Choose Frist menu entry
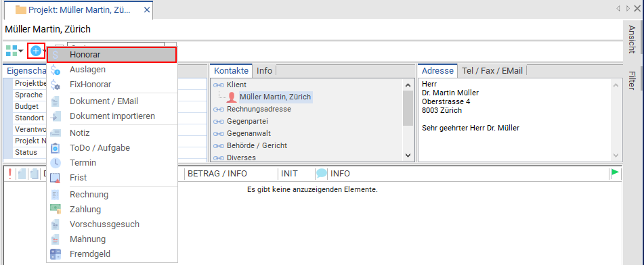644x265 pixels. pyautogui.click(x=112, y=178)
